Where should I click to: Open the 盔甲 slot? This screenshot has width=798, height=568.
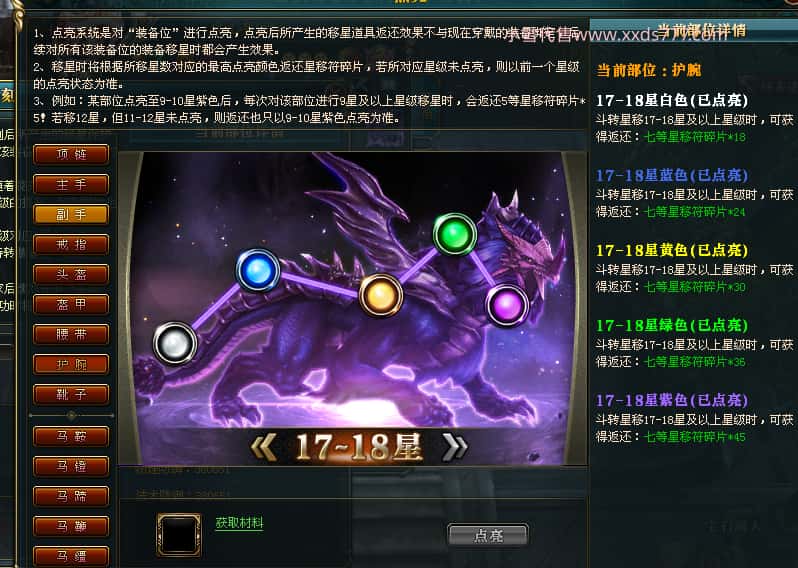pos(71,305)
